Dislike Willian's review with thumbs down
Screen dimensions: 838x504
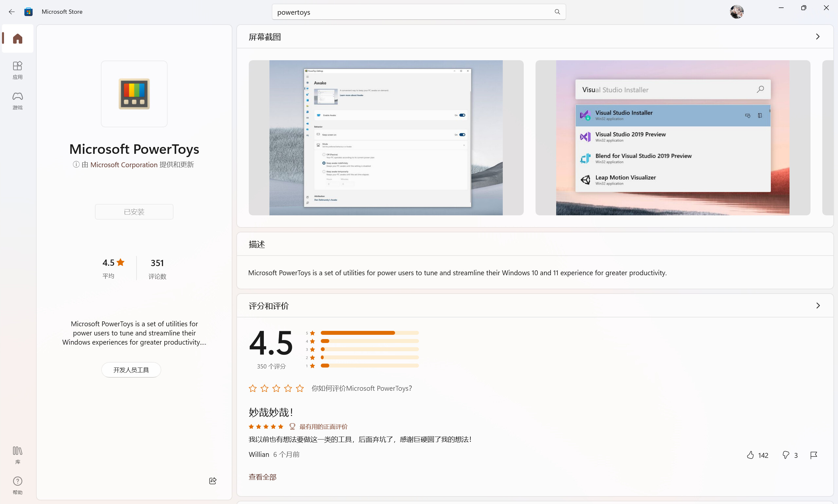tap(786, 455)
